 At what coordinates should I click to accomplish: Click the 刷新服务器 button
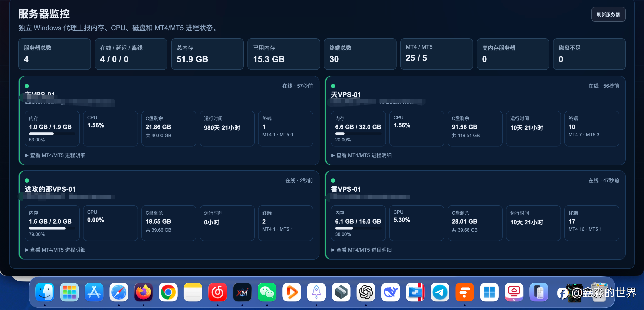608,14
